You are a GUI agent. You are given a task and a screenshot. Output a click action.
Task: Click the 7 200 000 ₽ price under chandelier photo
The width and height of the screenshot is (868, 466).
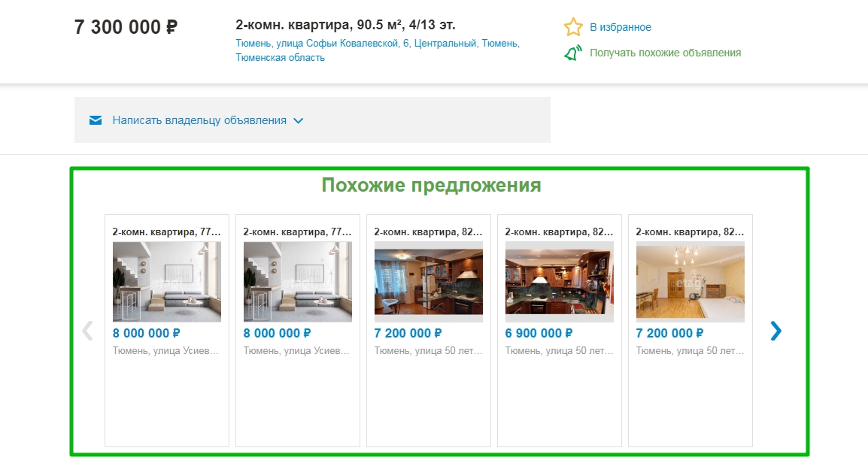click(x=669, y=333)
